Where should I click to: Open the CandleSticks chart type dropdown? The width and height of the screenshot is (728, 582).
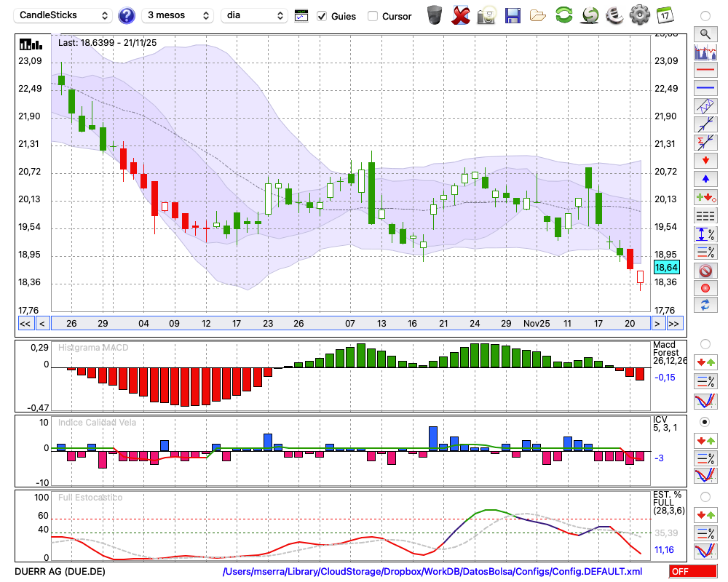[64, 15]
